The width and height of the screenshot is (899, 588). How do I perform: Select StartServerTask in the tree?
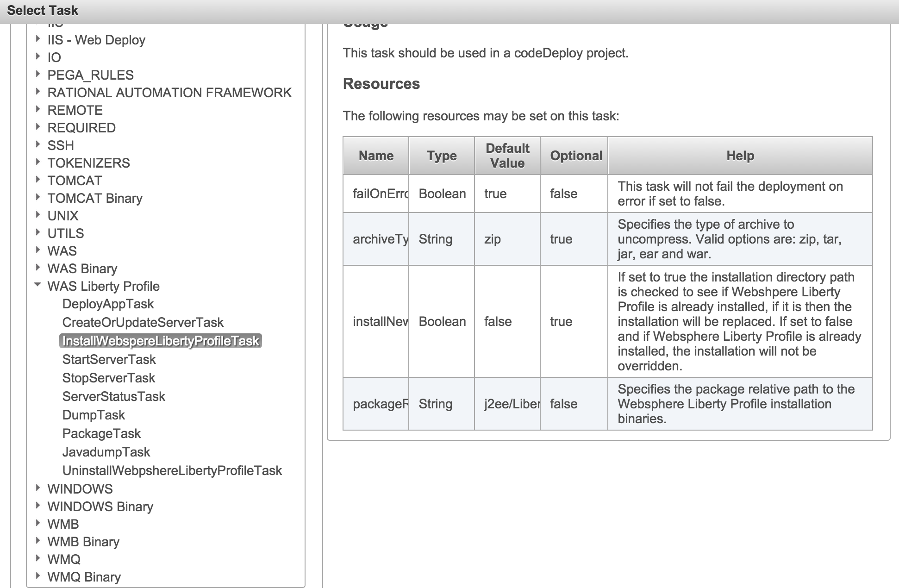coord(109,360)
